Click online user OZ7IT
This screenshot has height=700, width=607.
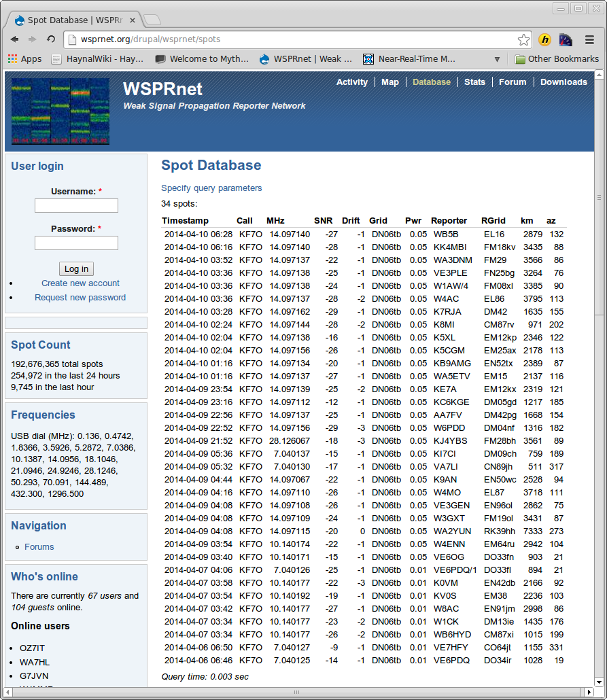[x=32, y=648]
